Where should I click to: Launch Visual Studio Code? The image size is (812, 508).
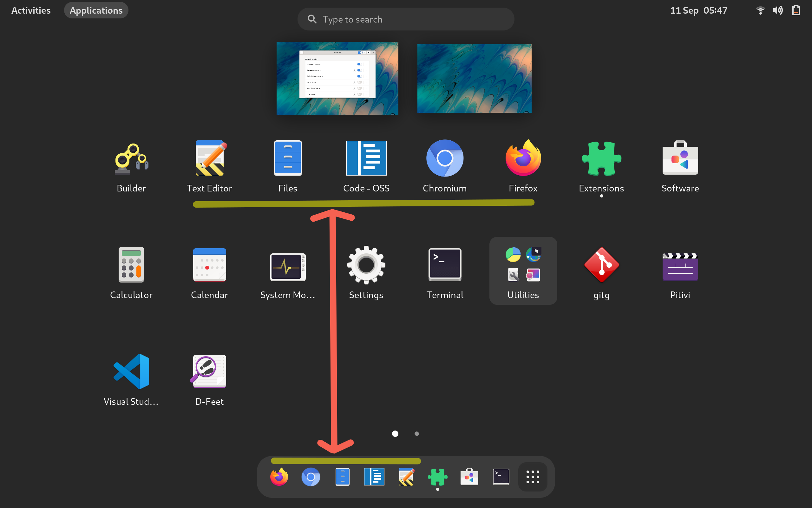click(131, 379)
